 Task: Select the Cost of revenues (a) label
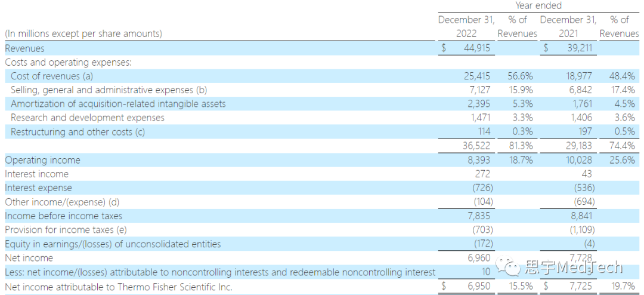[52, 76]
